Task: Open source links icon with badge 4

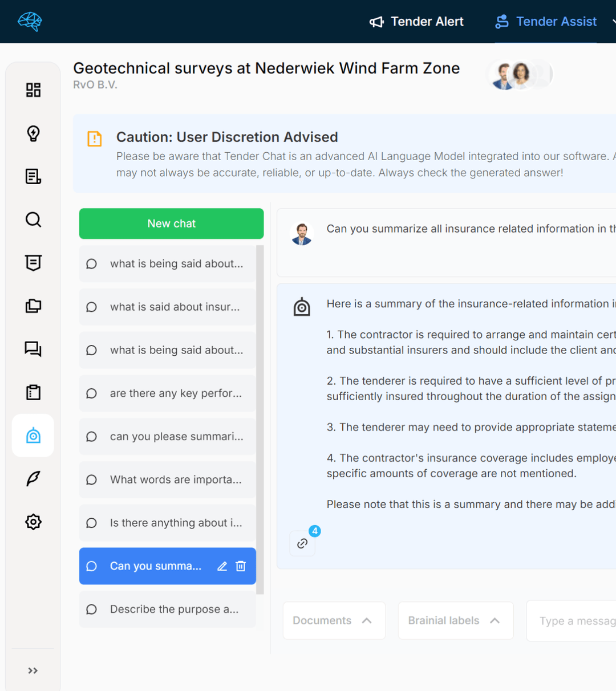Action: click(302, 543)
